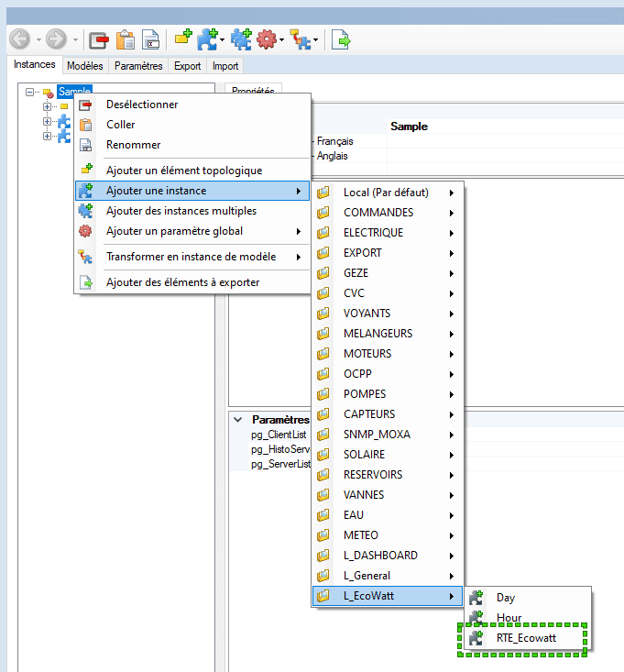
Task: Click pg_ClientList parameter row
Action: point(279,435)
